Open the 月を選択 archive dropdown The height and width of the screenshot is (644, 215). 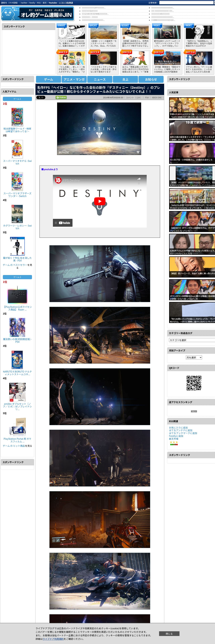click(x=194, y=357)
